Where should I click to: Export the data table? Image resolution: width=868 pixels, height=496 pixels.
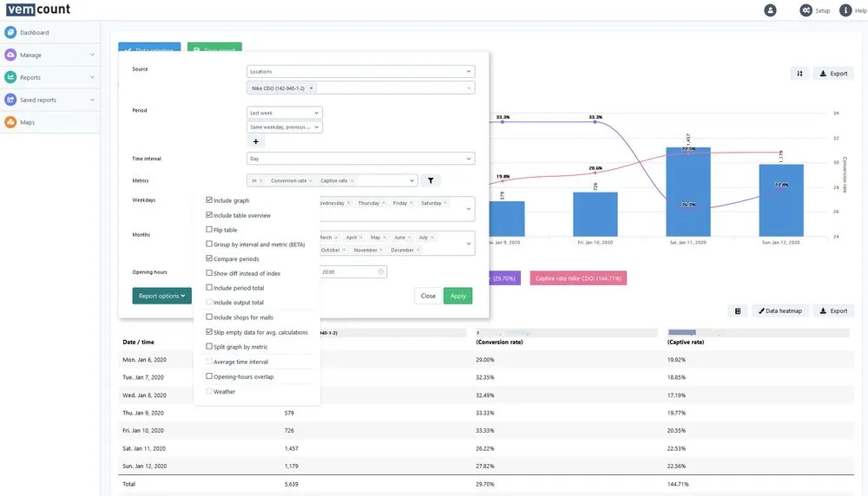[833, 310]
